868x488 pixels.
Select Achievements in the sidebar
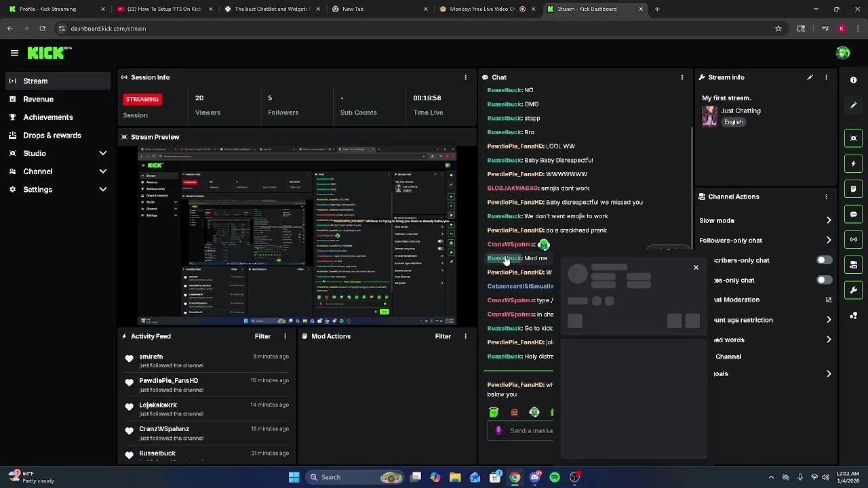coord(58,117)
